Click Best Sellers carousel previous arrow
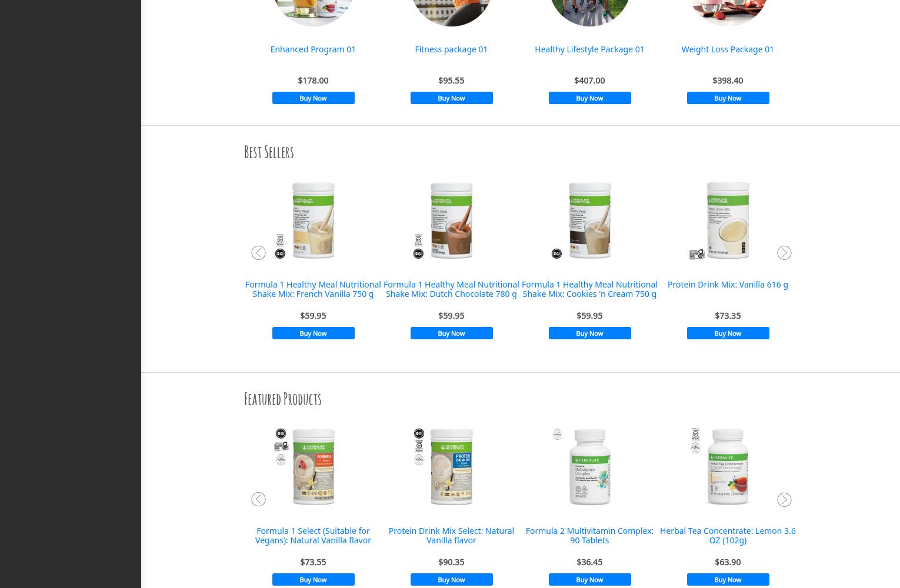The width and height of the screenshot is (900, 588). 258,253
